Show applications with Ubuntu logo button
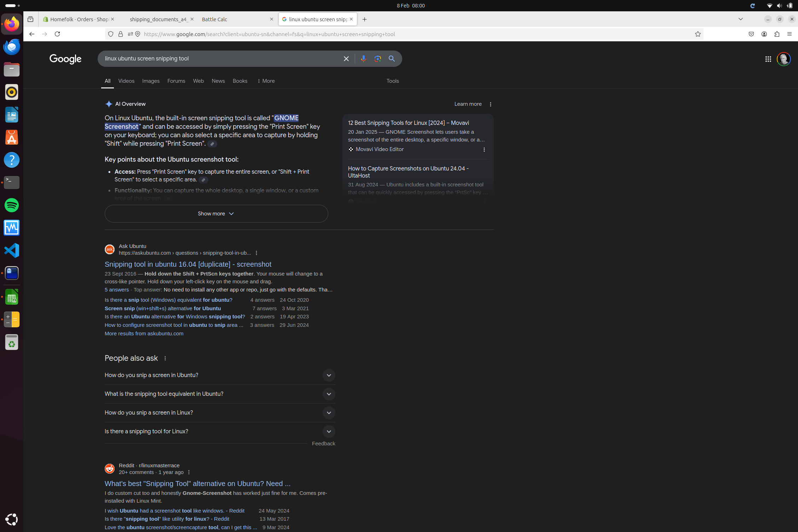The height and width of the screenshot is (532, 798). pos(12,519)
